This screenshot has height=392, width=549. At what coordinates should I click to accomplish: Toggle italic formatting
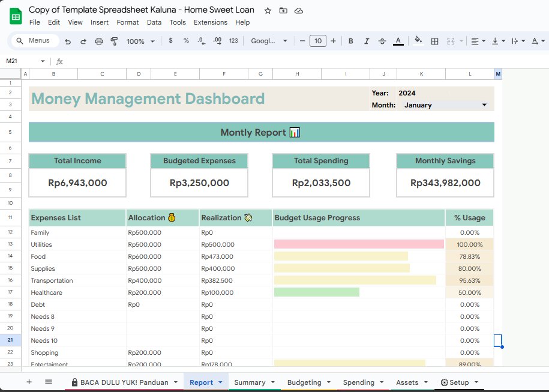pyautogui.click(x=367, y=41)
